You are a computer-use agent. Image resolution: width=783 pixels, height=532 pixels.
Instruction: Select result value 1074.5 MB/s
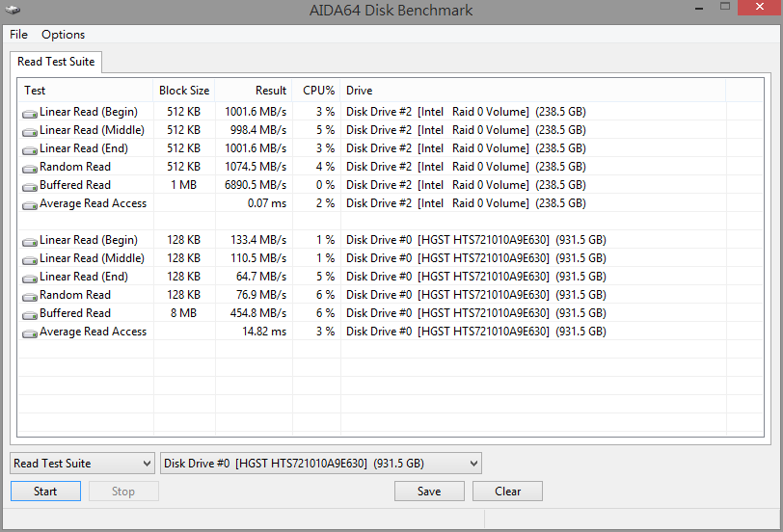pos(256,167)
